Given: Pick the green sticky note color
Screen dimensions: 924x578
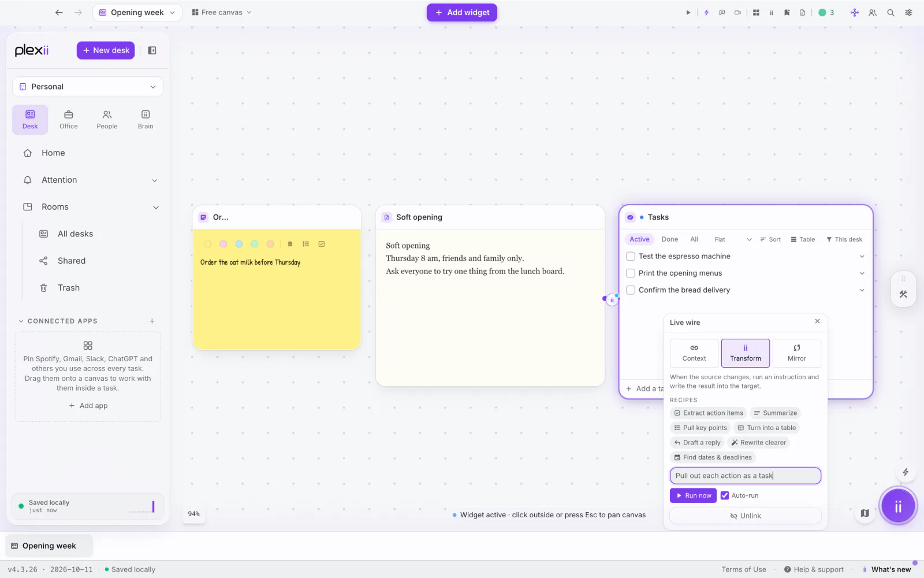Looking at the screenshot, I should 254,244.
